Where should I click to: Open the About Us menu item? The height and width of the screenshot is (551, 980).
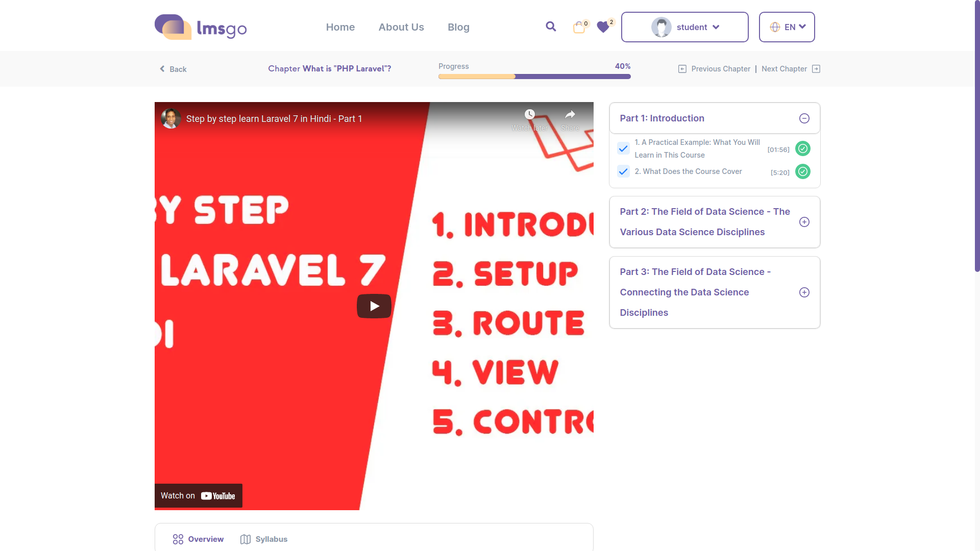tap(401, 27)
